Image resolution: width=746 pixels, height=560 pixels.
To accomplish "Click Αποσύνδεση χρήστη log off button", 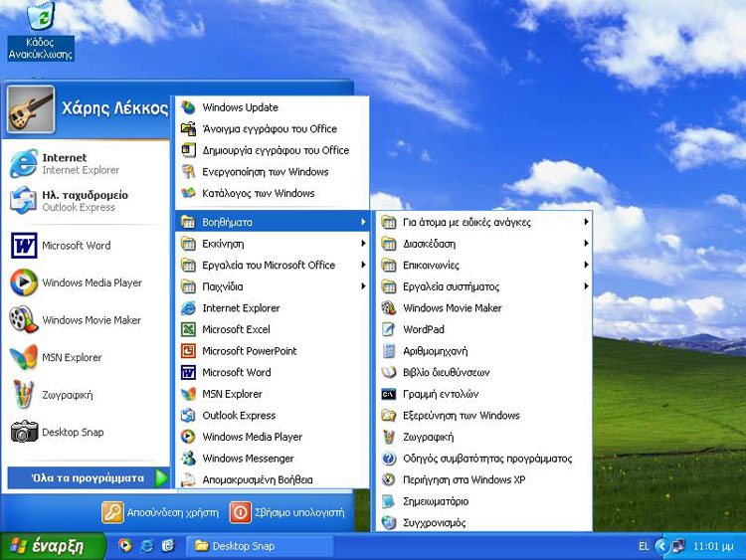I will point(160,512).
